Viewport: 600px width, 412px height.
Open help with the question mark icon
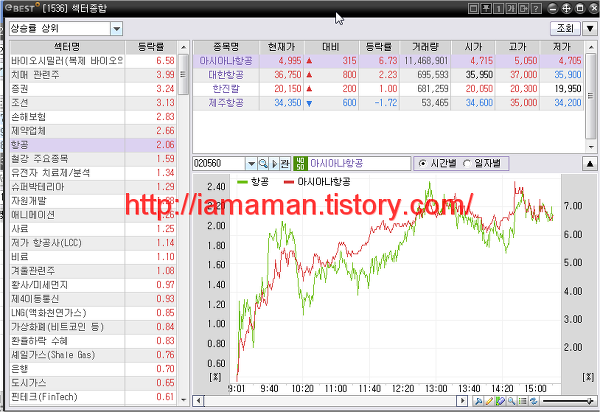[536, 8]
